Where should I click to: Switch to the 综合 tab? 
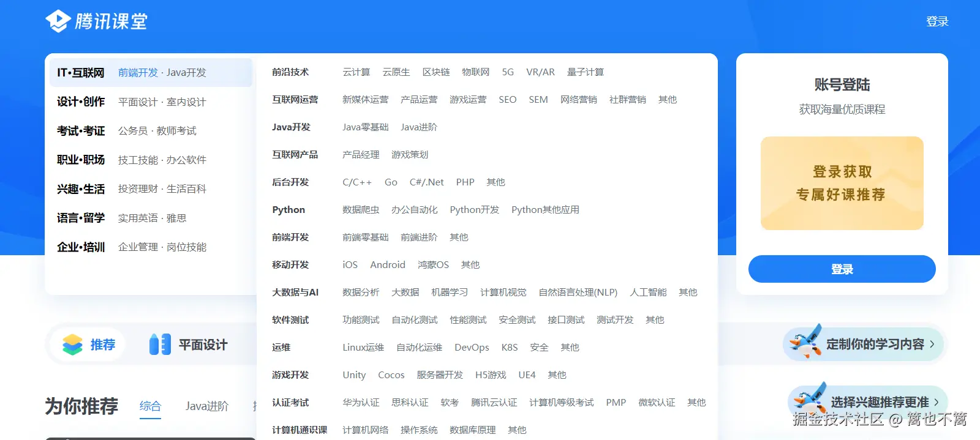click(150, 406)
